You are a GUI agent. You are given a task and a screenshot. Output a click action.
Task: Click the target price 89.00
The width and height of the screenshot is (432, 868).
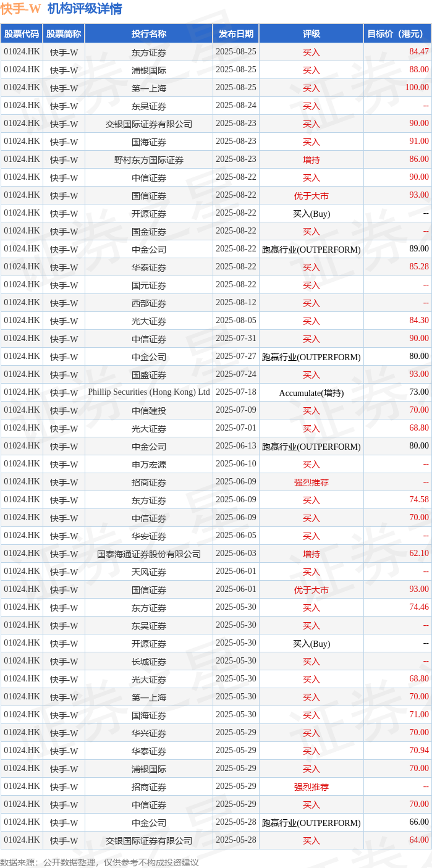418,249
